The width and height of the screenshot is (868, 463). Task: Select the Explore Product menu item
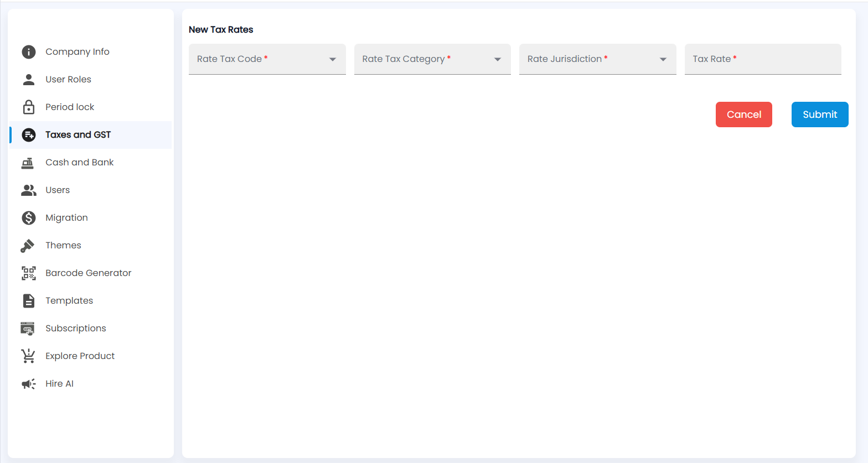coord(91,356)
